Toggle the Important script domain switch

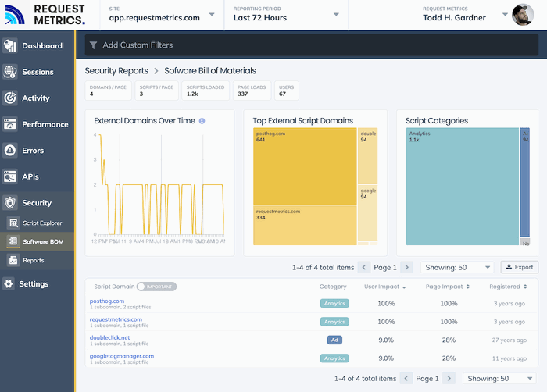click(156, 287)
